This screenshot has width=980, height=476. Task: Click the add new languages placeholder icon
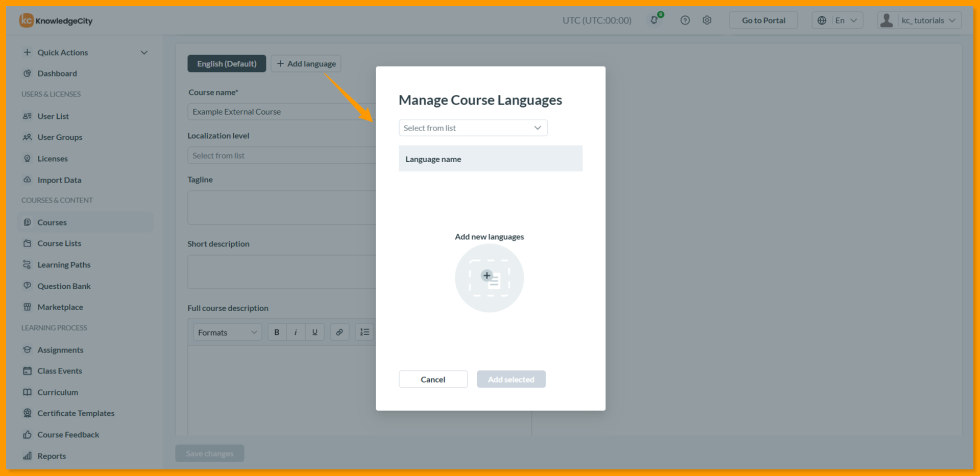point(489,278)
